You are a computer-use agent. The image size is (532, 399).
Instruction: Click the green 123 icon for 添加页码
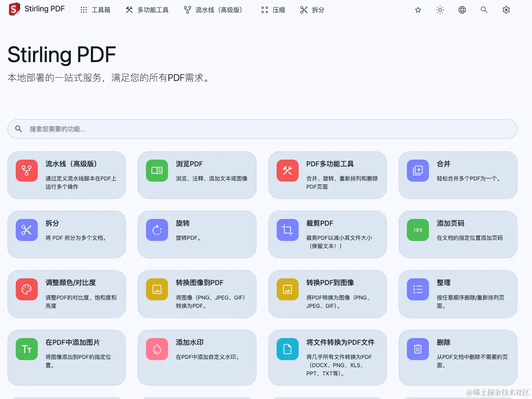418,230
